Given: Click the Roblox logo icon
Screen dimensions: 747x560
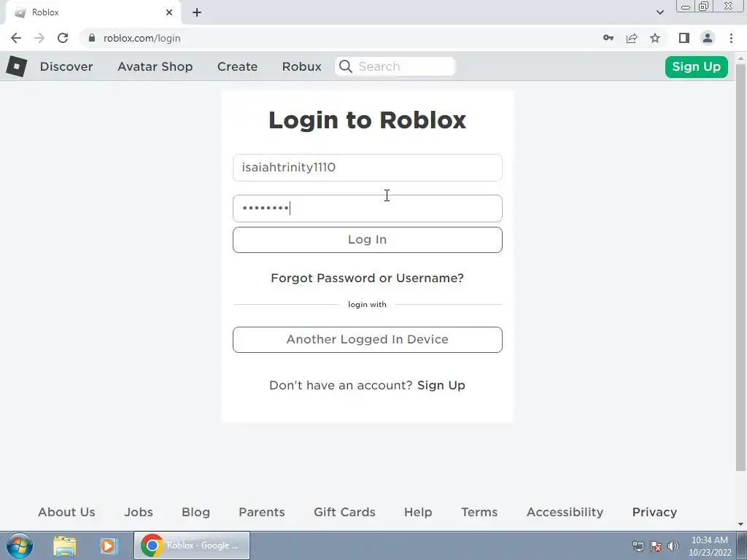Looking at the screenshot, I should click(x=16, y=66).
